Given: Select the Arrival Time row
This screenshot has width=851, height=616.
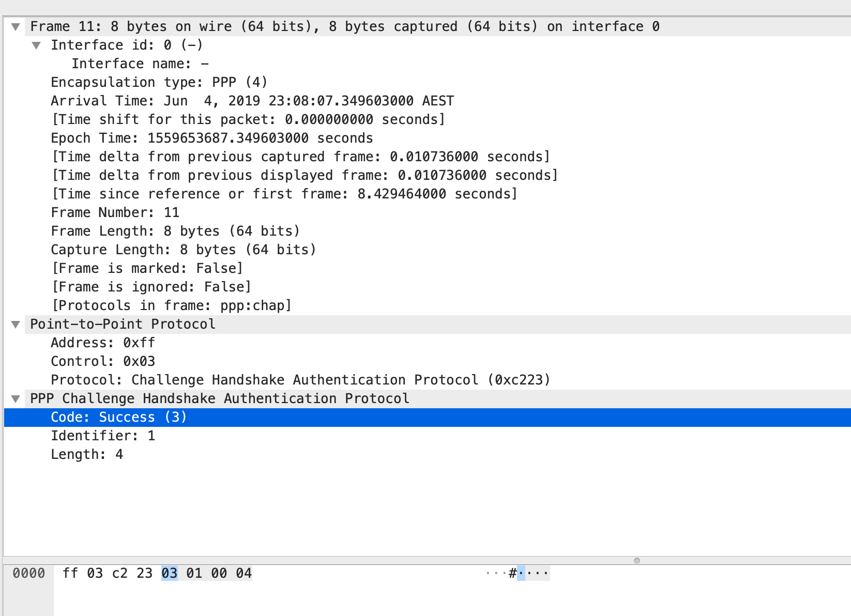Looking at the screenshot, I should click(252, 101).
